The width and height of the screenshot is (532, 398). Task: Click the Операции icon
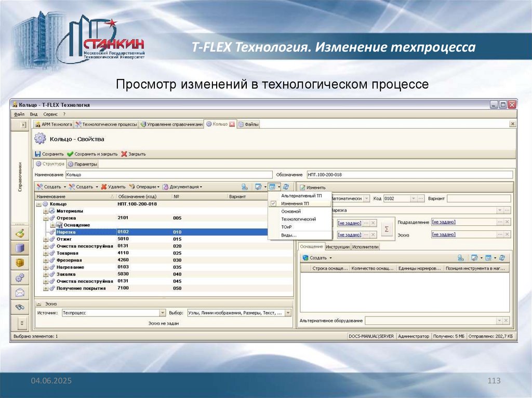[x=132, y=187]
